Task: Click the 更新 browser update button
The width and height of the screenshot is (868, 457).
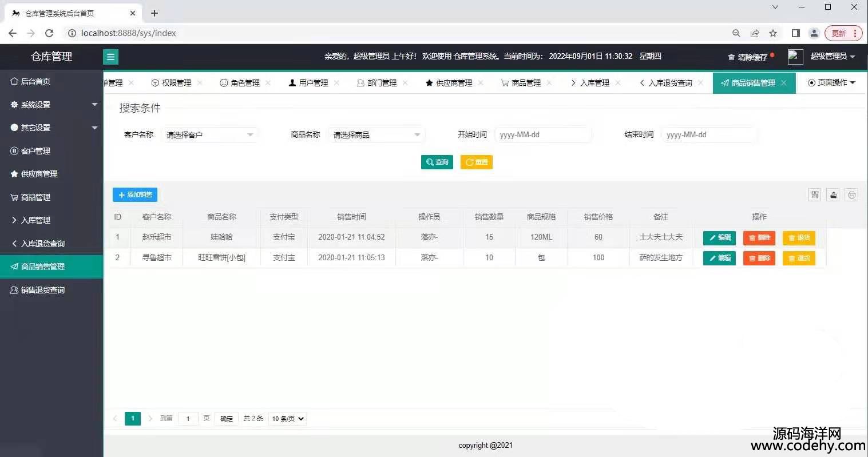Action: 843,33
